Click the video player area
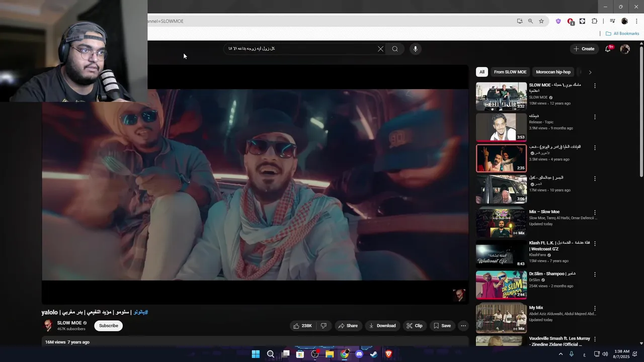The height and width of the screenshot is (362, 644). click(255, 185)
